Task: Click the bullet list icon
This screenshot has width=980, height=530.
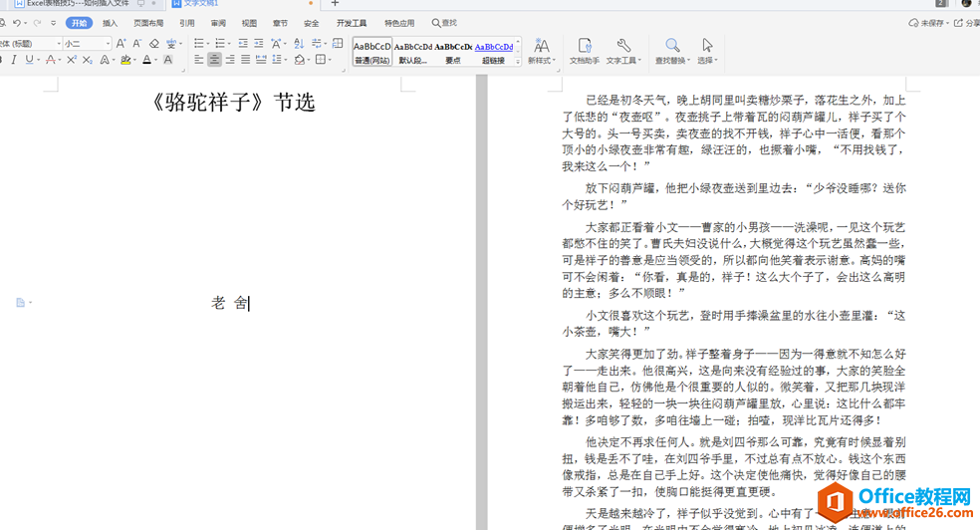Action: (x=199, y=43)
